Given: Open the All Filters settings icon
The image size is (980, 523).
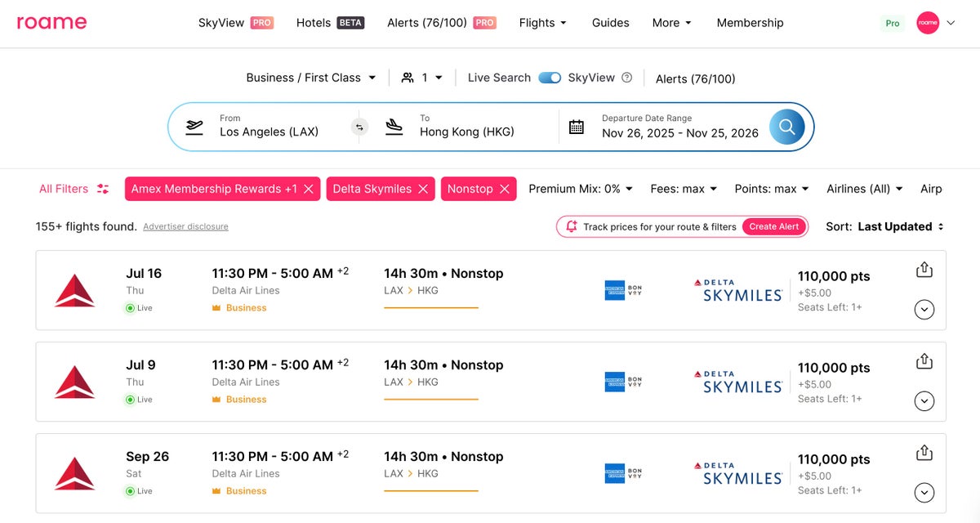Looking at the screenshot, I should click(x=103, y=189).
